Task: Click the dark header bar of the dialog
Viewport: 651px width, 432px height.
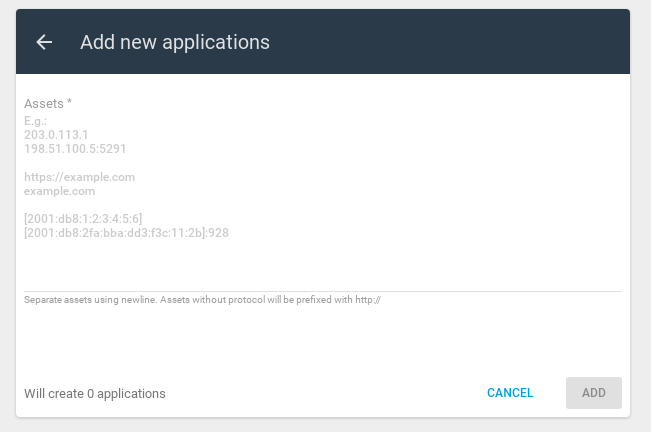Action: click(323, 41)
